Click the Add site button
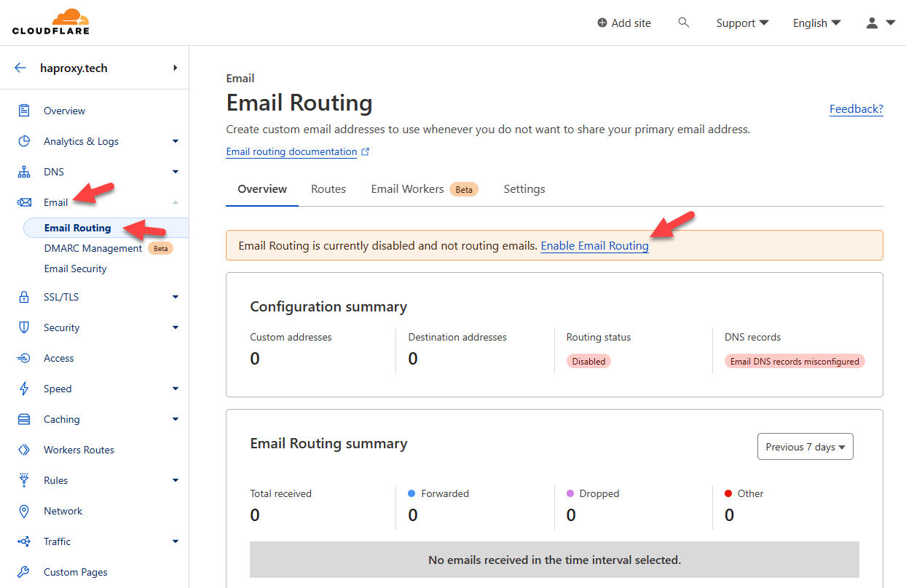This screenshot has height=588, width=906. (624, 23)
